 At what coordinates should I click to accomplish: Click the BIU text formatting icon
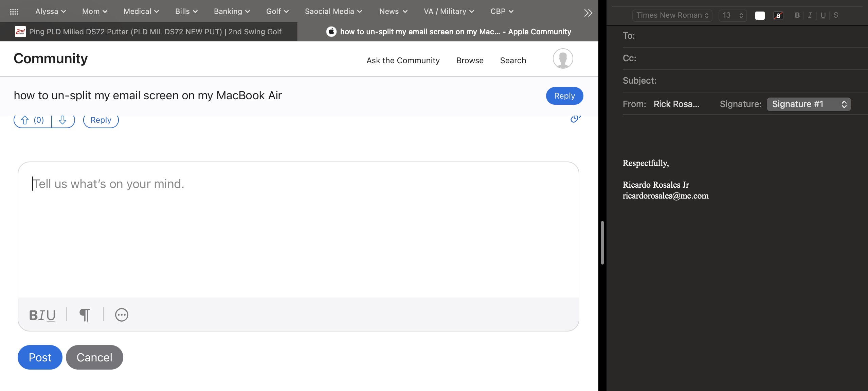click(42, 315)
